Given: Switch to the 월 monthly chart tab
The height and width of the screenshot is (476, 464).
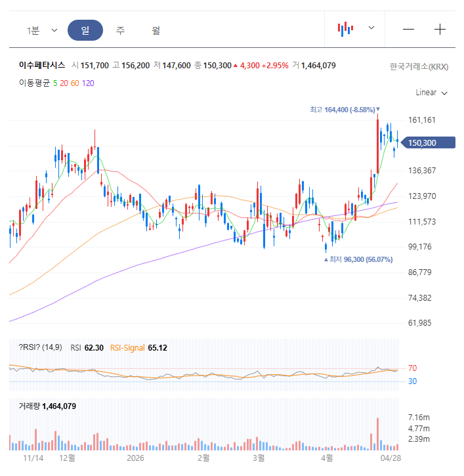Looking at the screenshot, I should click(x=156, y=30).
